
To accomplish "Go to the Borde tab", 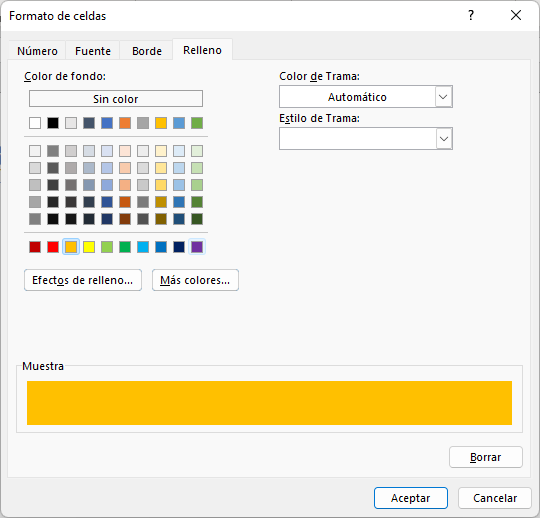I will pos(147,51).
